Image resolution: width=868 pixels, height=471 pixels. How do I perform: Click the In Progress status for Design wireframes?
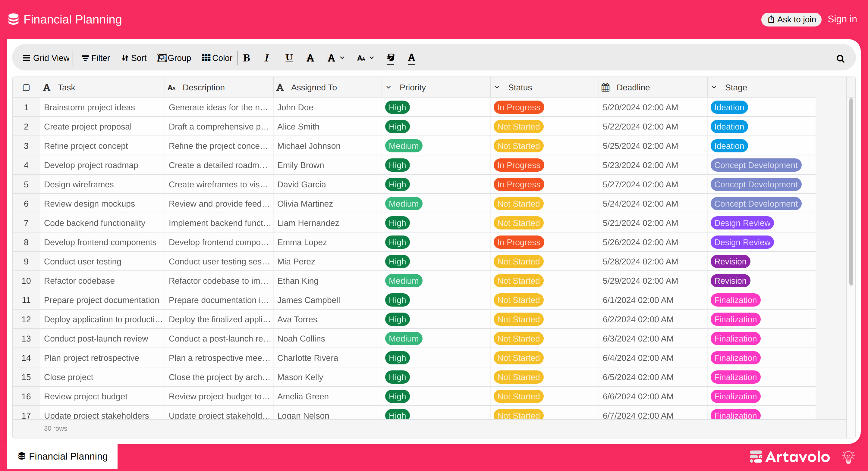pyautogui.click(x=519, y=185)
